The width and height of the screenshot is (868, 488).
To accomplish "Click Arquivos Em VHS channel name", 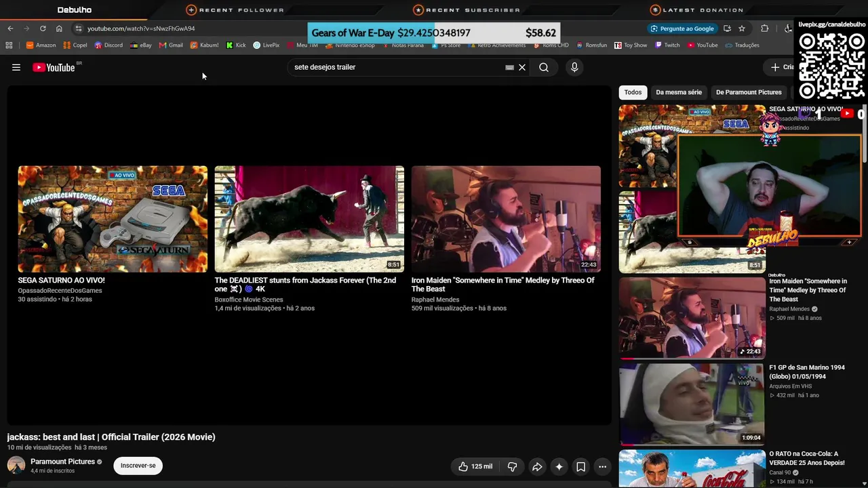I will point(790,386).
